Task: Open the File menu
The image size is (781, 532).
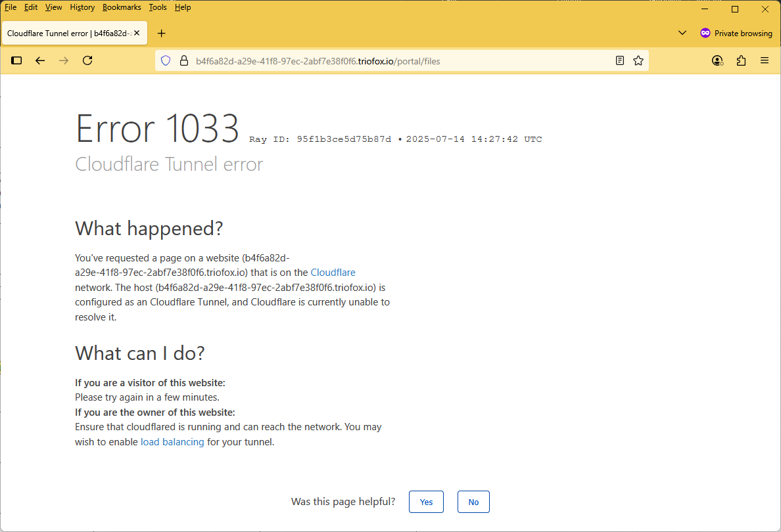Action: [11, 7]
